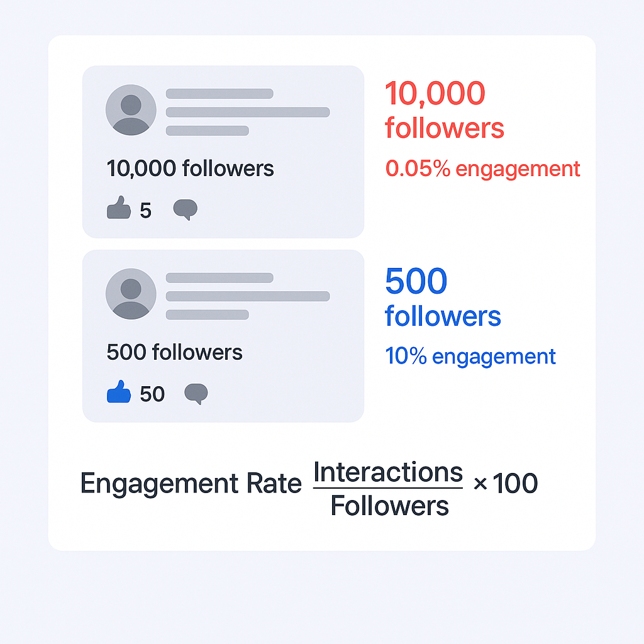644x644 pixels.
Task: Open comments on the 10,000 followers card
Action: pos(185,209)
